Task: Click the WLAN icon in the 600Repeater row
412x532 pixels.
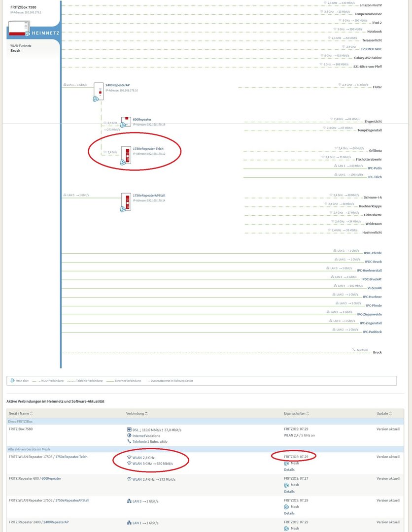Action: [129, 479]
